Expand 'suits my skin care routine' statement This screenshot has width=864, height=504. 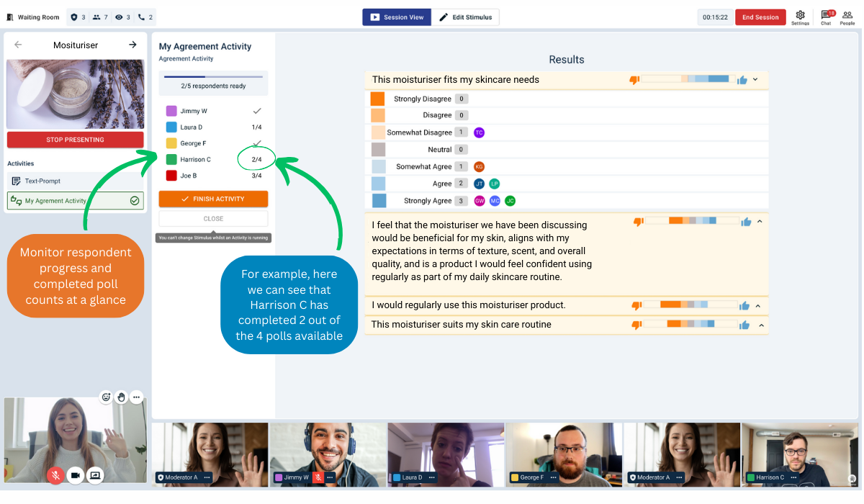[x=759, y=325]
